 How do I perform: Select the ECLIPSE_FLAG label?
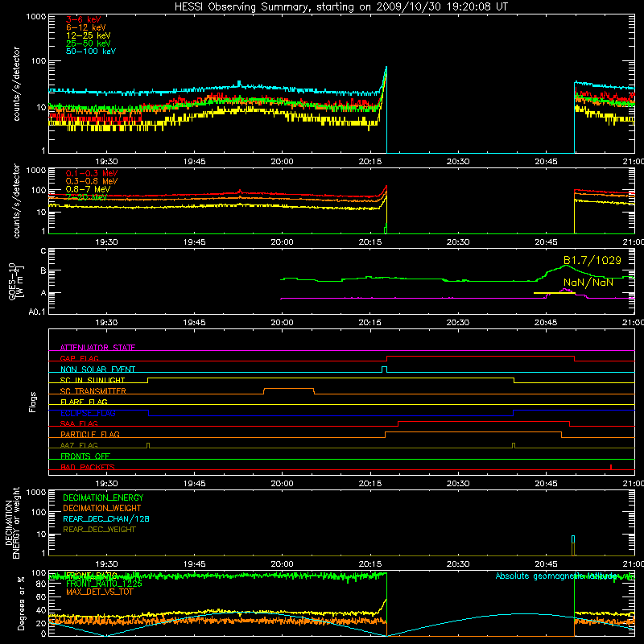click(88, 413)
